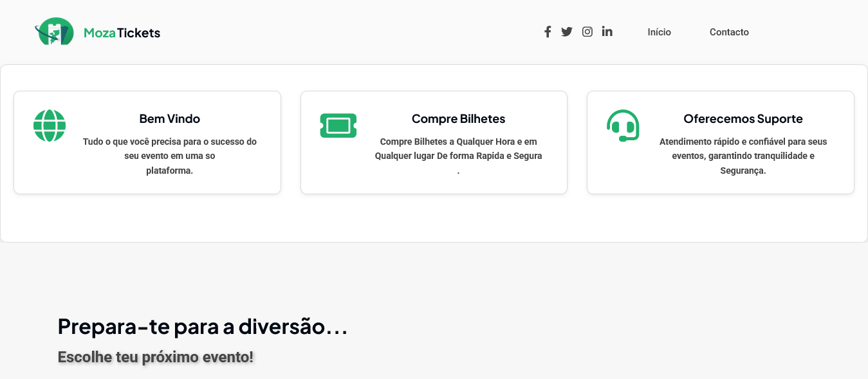The height and width of the screenshot is (379, 868).
Task: Click the MozaTickets brand name text
Action: [x=122, y=33]
